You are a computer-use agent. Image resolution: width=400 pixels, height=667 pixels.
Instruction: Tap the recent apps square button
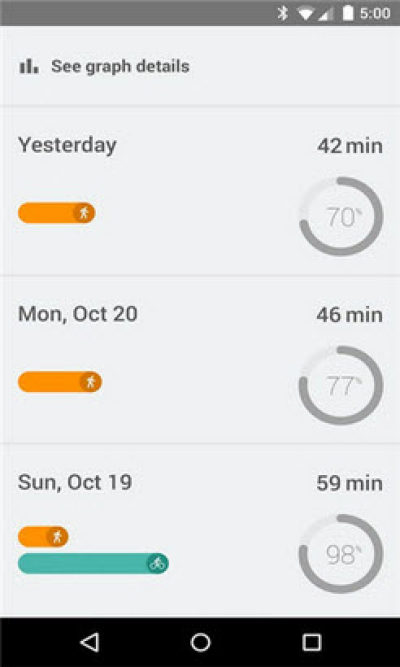pos(311,642)
